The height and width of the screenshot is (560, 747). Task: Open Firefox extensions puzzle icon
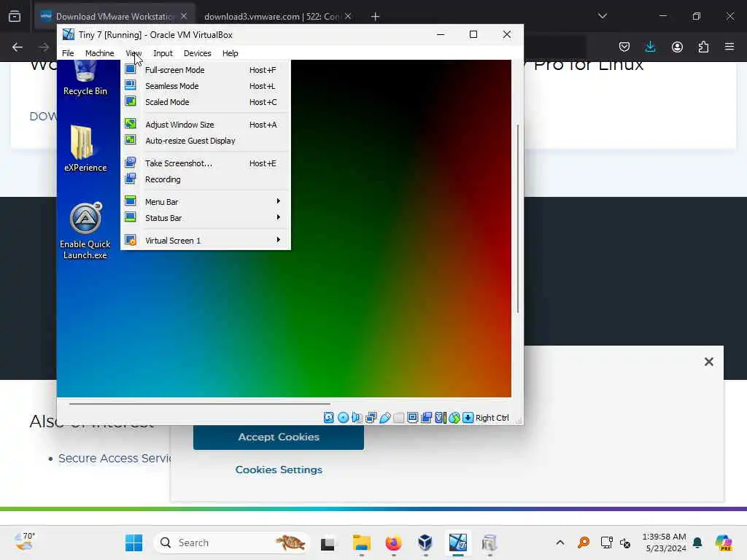coord(703,47)
